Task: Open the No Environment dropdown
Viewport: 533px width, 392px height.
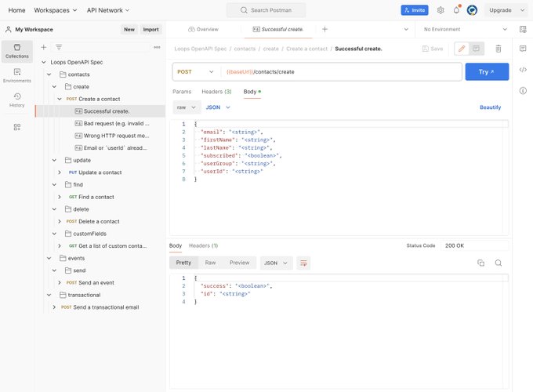Action: (465, 29)
